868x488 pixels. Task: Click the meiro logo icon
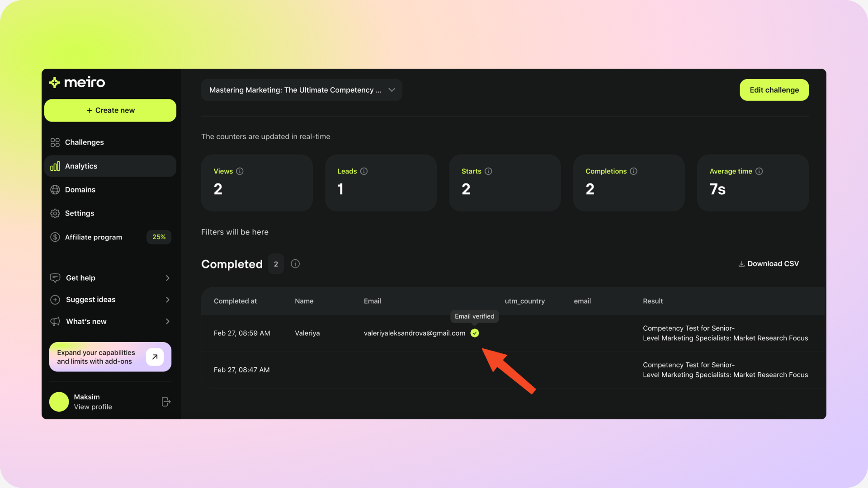(x=55, y=82)
